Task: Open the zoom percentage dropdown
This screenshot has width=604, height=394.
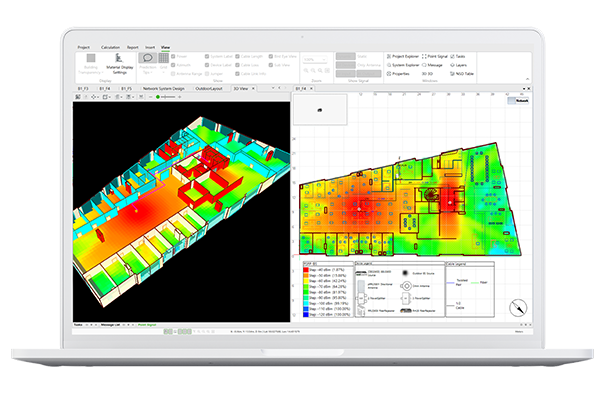Action: click(x=315, y=60)
